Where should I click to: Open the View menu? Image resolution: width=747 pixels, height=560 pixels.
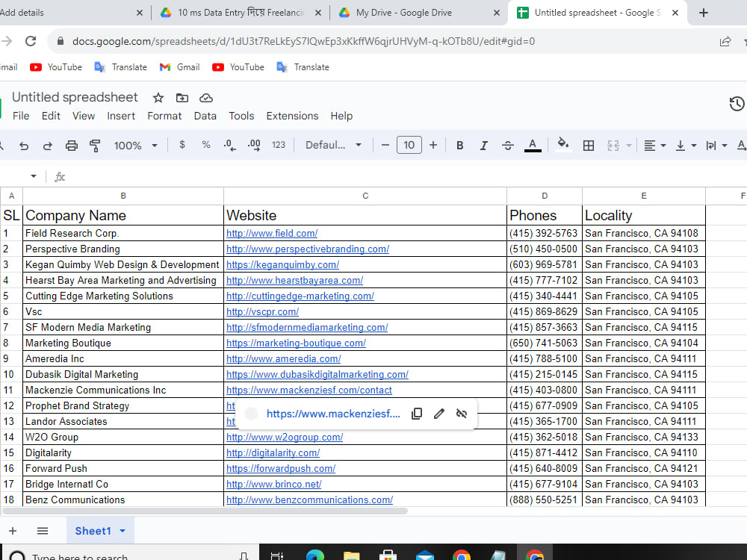tap(84, 116)
